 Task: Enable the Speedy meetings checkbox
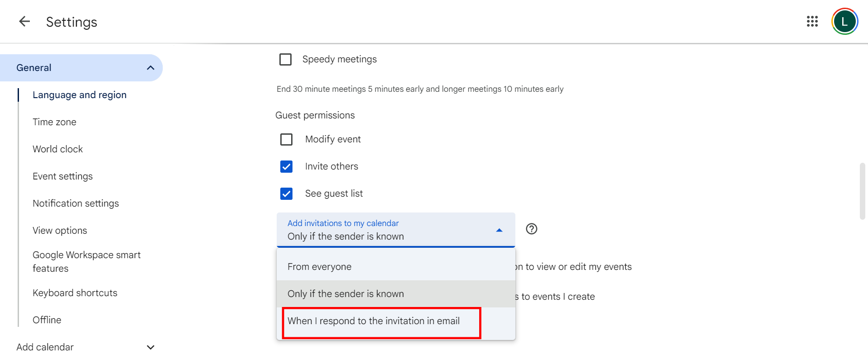(285, 59)
